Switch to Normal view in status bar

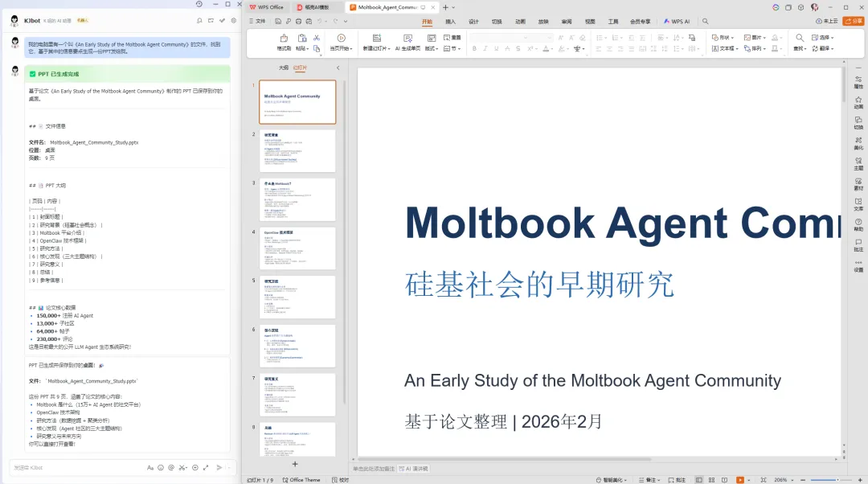tap(698, 479)
